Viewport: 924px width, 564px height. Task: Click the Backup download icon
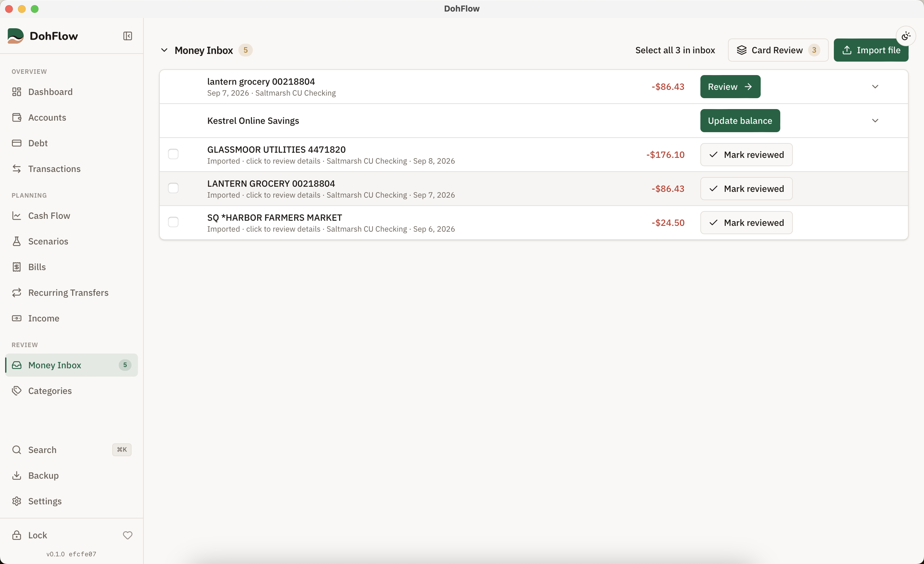[16, 475]
